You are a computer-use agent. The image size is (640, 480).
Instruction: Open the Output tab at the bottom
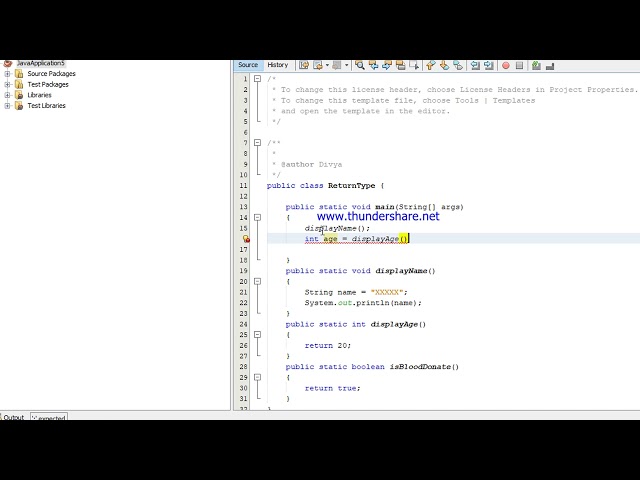click(14, 417)
